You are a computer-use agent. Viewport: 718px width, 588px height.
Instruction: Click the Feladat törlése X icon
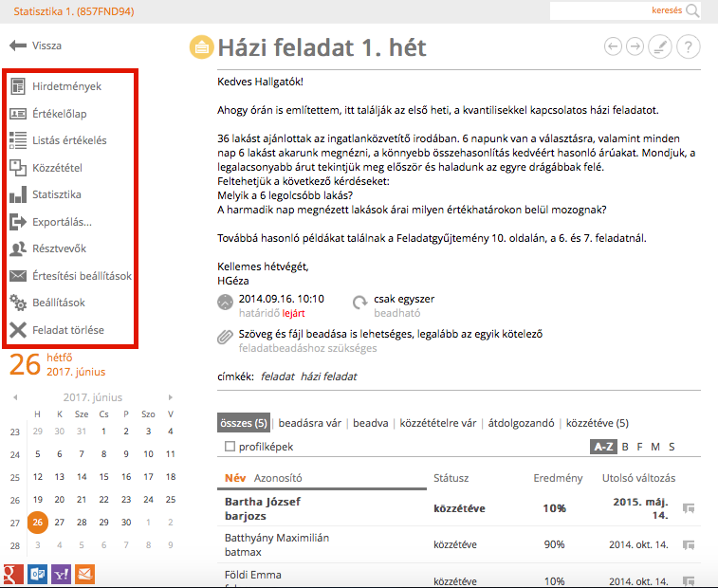[18, 330]
